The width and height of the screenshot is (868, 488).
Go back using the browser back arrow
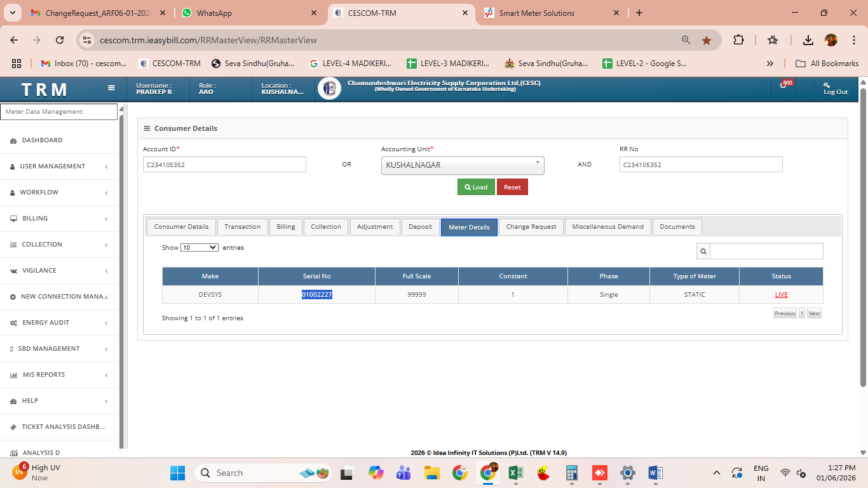15,40
